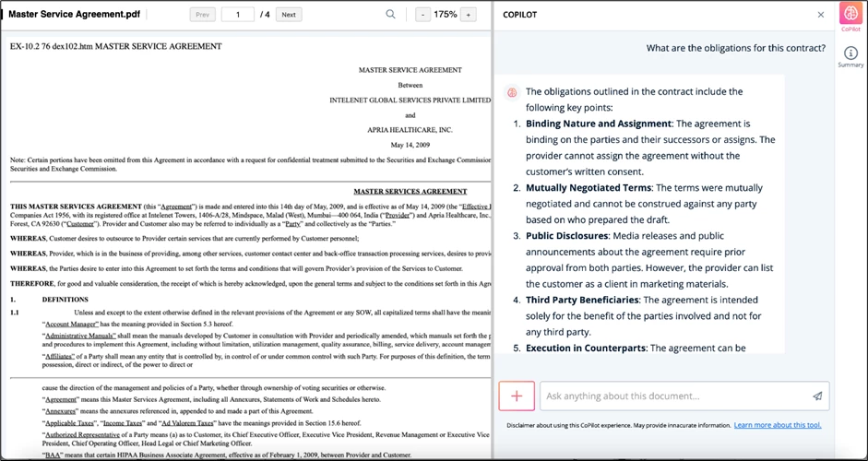Click the Copilot brain avatar beside the response
868x461 pixels.
pos(513,92)
